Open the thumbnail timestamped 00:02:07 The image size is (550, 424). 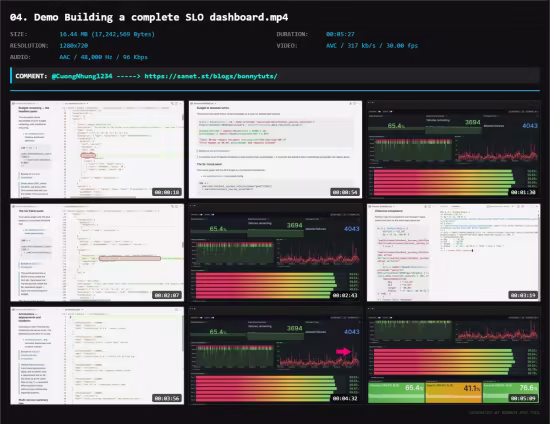point(97,253)
